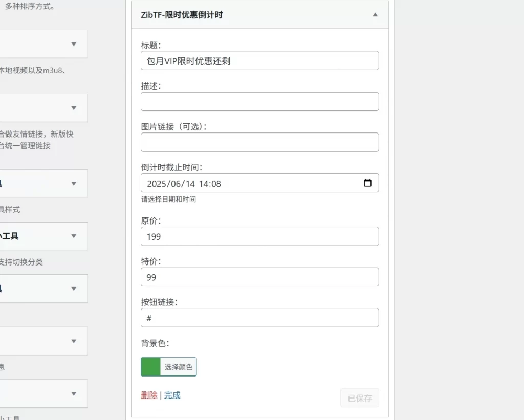The width and height of the screenshot is (524, 420).
Task: Expand the dropdown under 本地视频 text
Action: point(43,108)
